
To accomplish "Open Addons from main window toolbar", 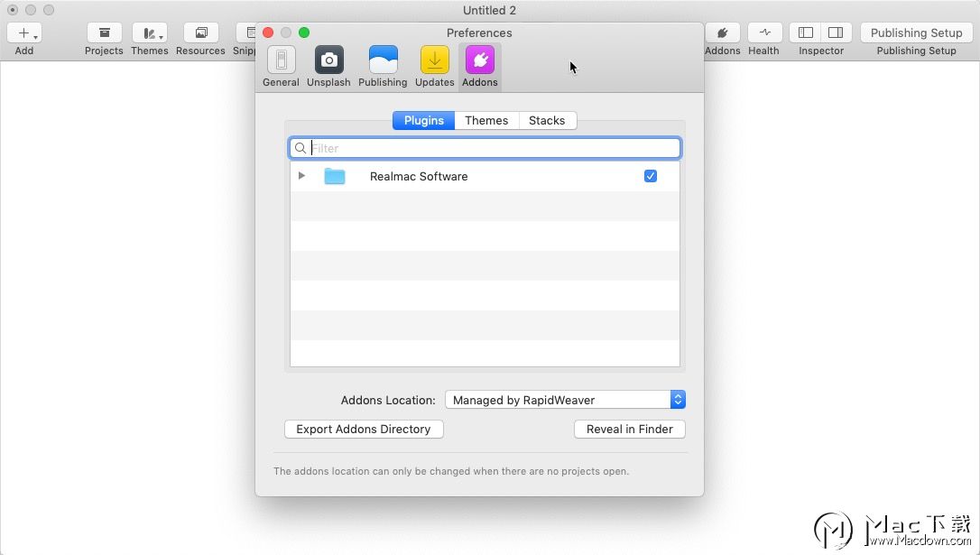I will point(723,33).
